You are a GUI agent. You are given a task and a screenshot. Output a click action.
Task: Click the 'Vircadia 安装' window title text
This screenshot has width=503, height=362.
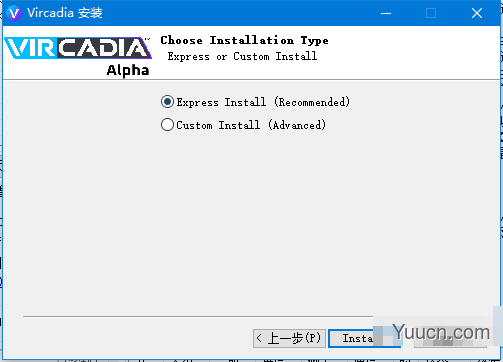[x=65, y=13]
